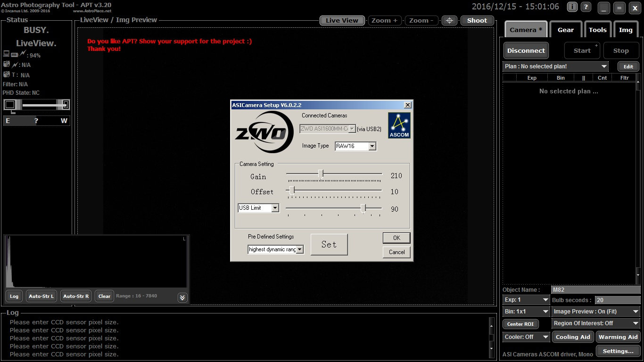This screenshot has height=362, width=644.
Task: Click Zoom - button
Action: tap(422, 20)
